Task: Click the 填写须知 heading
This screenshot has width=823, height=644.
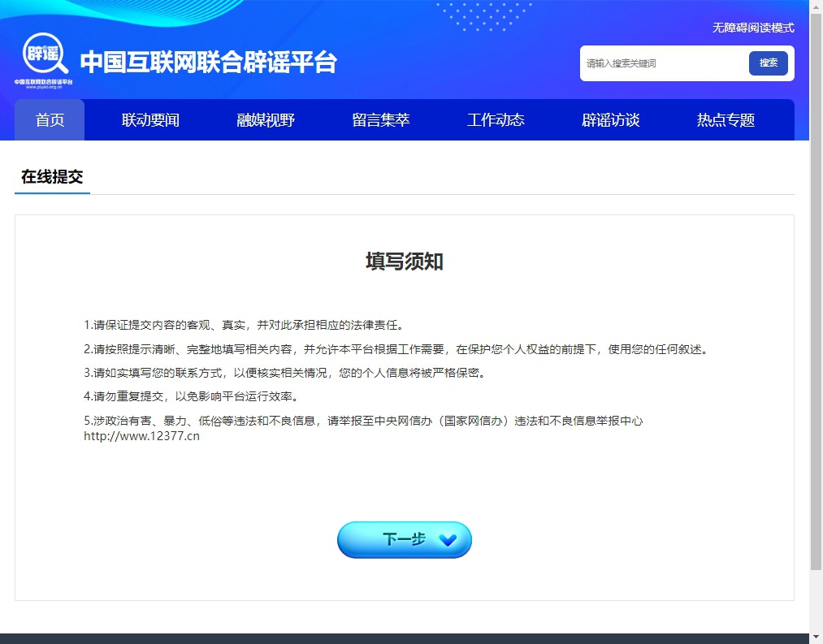Action: 404,261
